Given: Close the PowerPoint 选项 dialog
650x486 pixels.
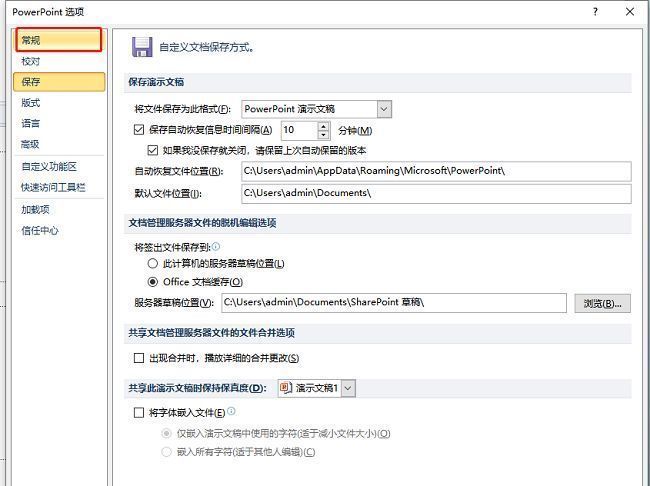Looking at the screenshot, I should tap(630, 11).
